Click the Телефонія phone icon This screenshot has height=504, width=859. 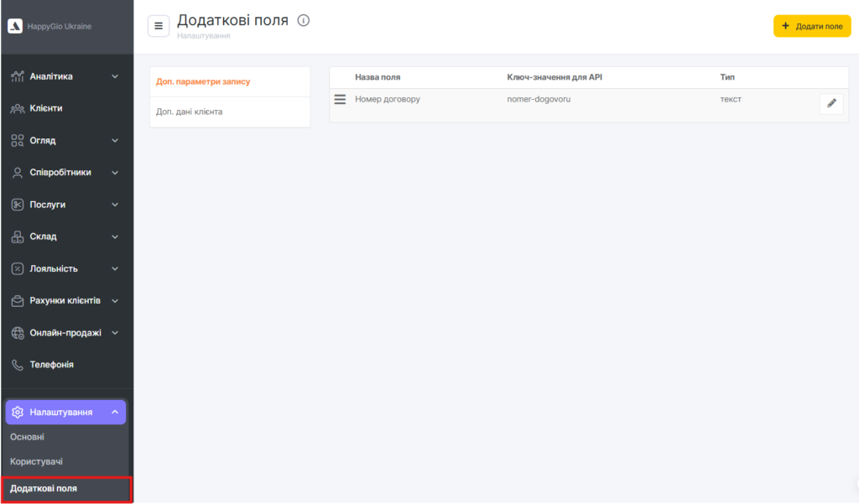[x=17, y=365]
